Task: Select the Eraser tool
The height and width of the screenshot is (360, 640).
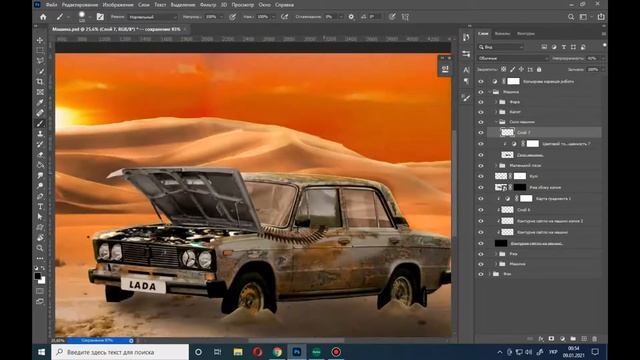Action: tap(40, 155)
